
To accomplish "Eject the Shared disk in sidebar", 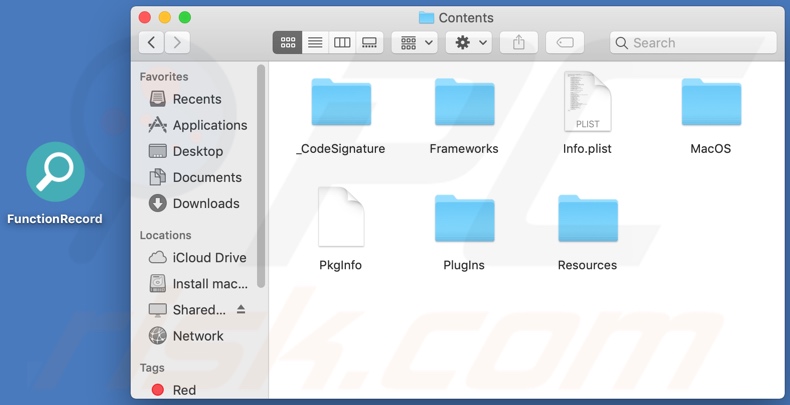I will (241, 310).
